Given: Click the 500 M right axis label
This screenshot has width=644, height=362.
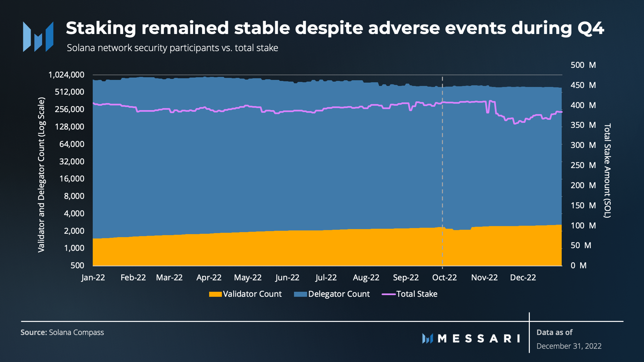Looking at the screenshot, I should pos(583,65).
